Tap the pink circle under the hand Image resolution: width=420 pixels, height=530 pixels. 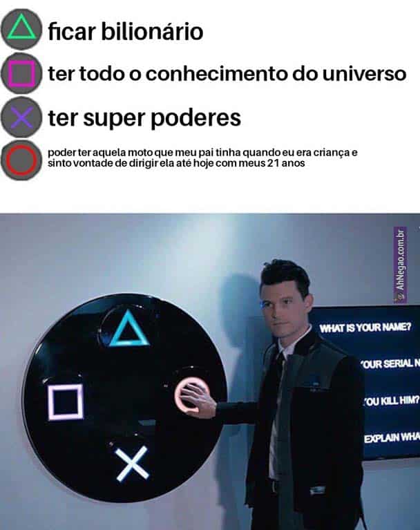tap(189, 396)
